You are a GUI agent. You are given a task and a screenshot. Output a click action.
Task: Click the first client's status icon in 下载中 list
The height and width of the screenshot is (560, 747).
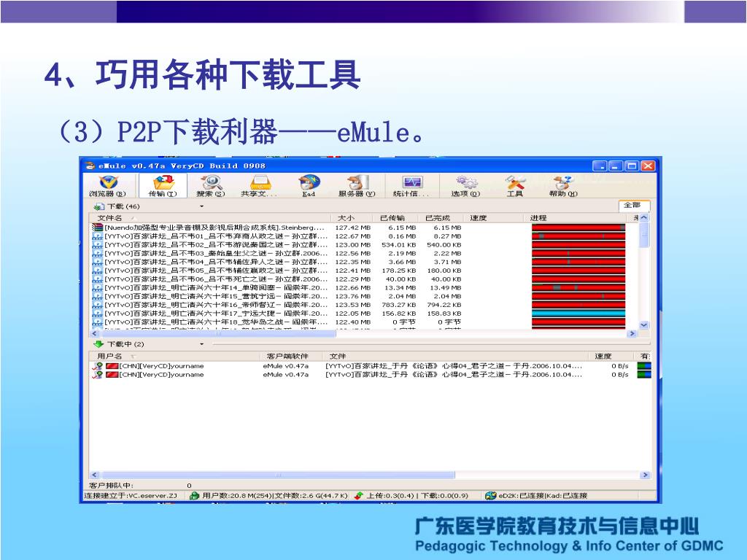click(x=98, y=366)
